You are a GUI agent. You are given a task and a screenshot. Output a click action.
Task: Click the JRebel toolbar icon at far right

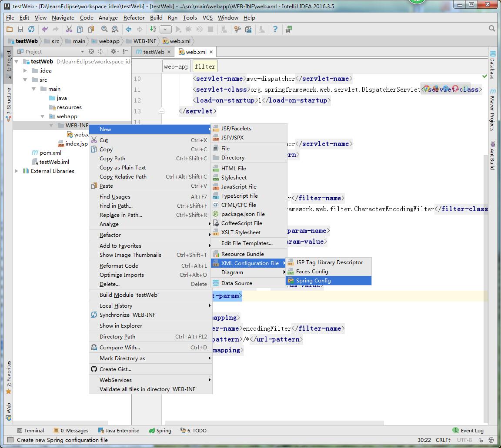pos(289,30)
